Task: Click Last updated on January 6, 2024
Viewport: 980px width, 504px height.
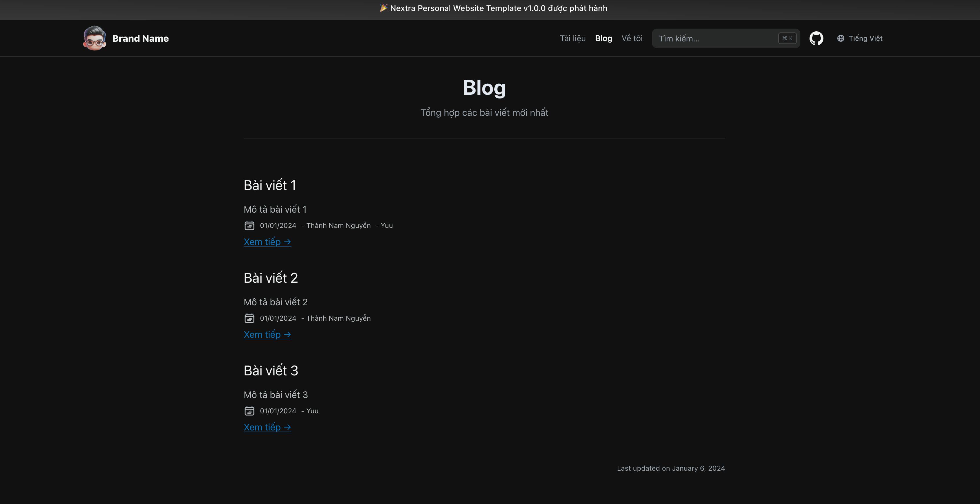Action: (x=671, y=469)
